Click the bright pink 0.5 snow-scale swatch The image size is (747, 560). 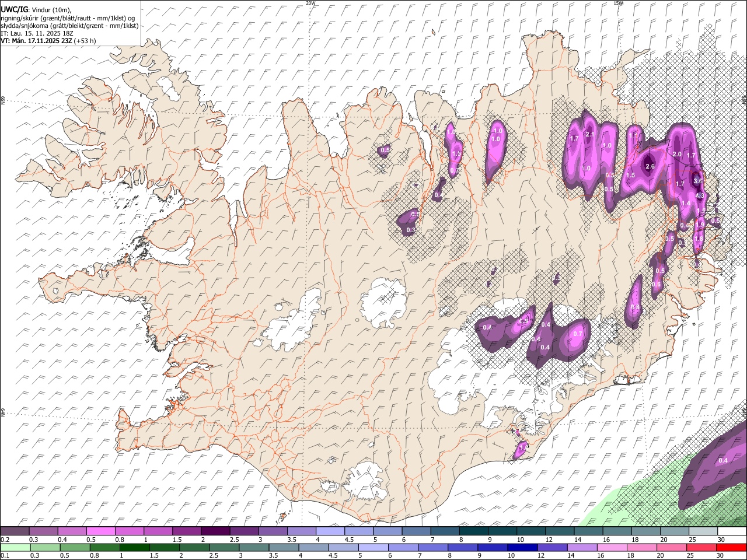click(x=100, y=531)
